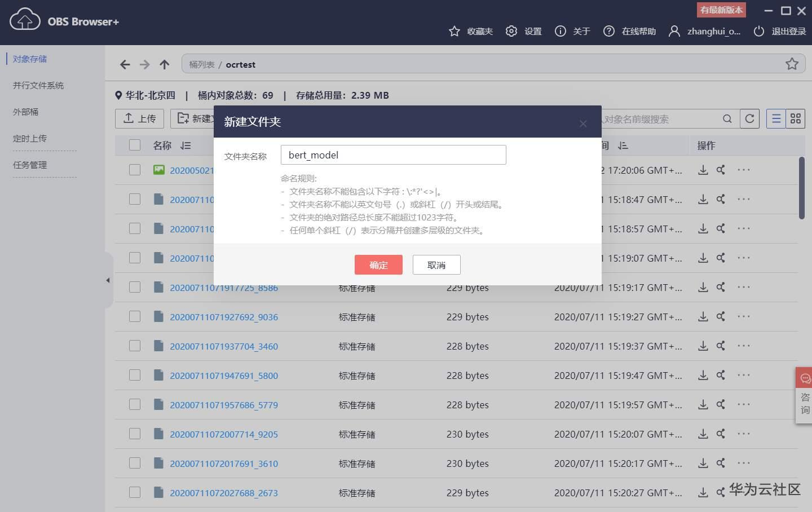The height and width of the screenshot is (512, 812).
Task: Switch to grid view
Action: point(796,119)
